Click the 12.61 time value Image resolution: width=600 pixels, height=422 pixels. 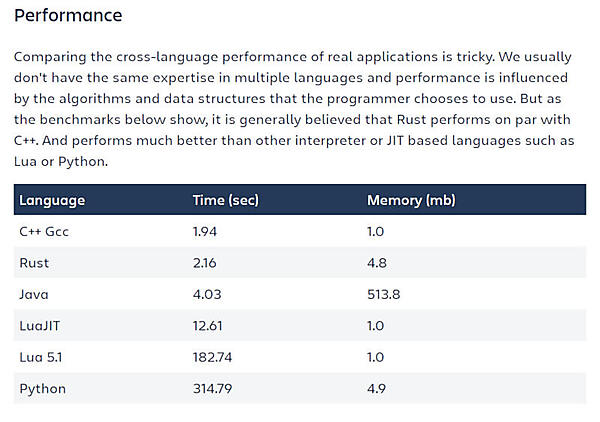click(209, 326)
